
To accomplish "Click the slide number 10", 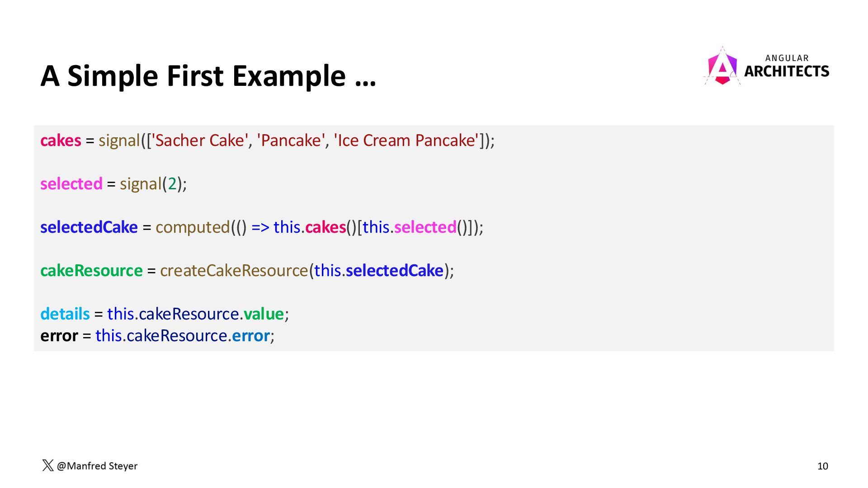I will [823, 466].
